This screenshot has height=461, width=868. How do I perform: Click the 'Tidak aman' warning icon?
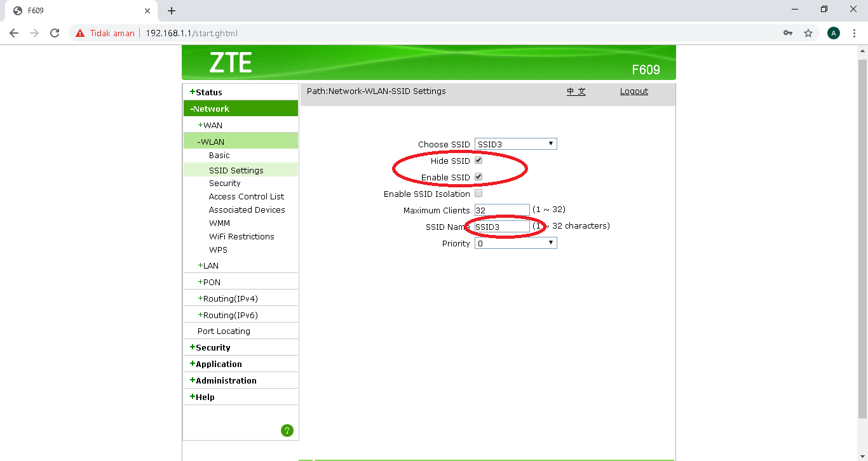pyautogui.click(x=80, y=33)
